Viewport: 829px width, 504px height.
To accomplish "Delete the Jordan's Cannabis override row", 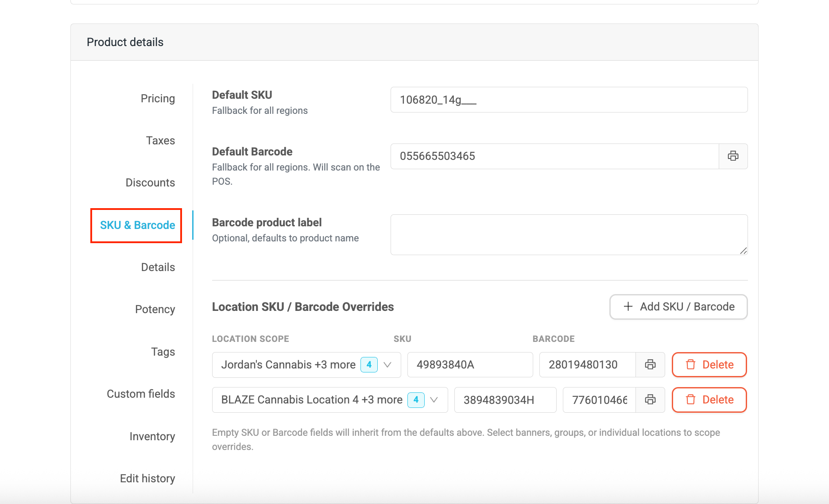I will tap(709, 364).
